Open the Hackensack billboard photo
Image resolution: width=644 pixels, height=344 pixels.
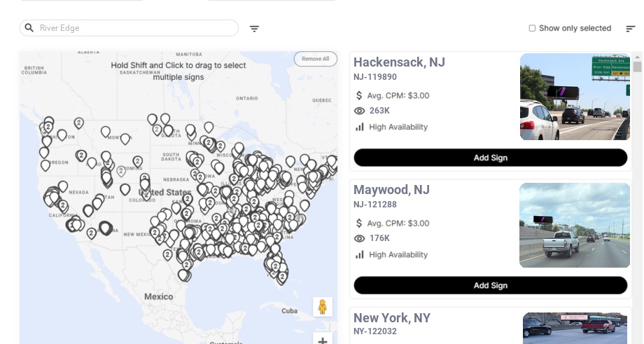pos(575,97)
